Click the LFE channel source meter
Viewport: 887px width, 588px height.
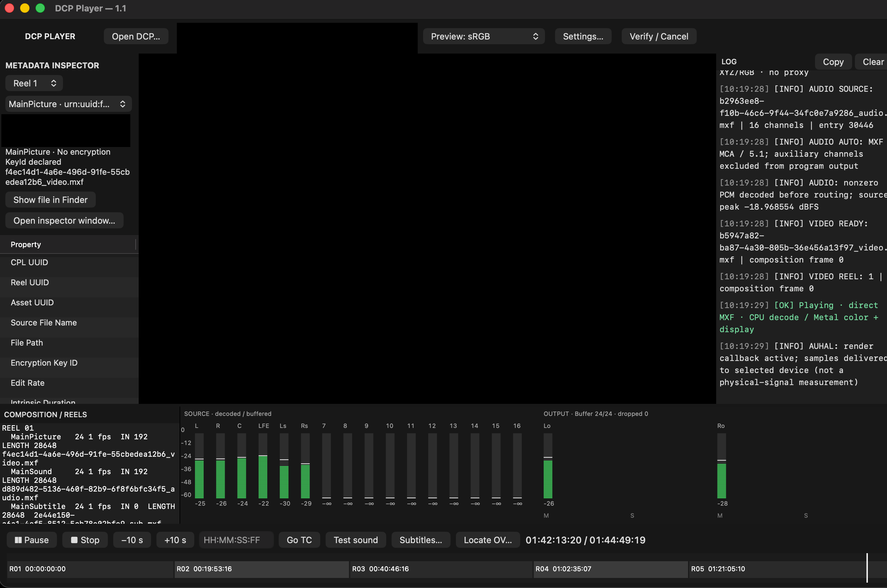point(263,466)
